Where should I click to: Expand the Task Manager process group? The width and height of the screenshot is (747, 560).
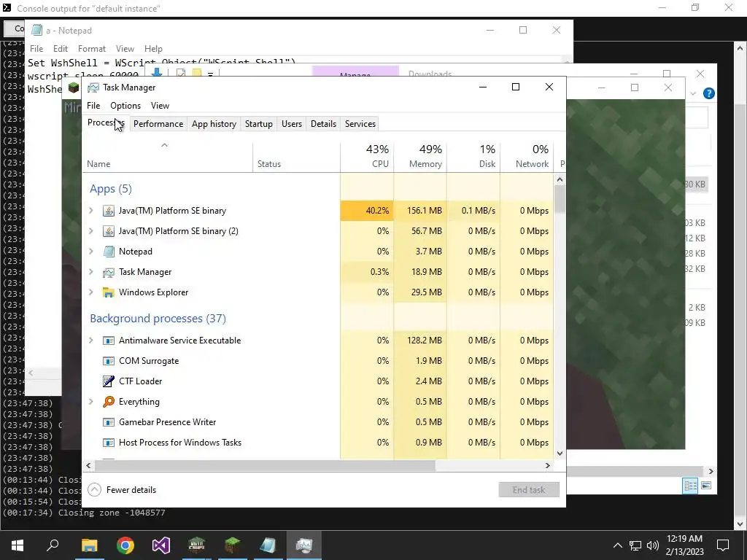click(x=91, y=272)
